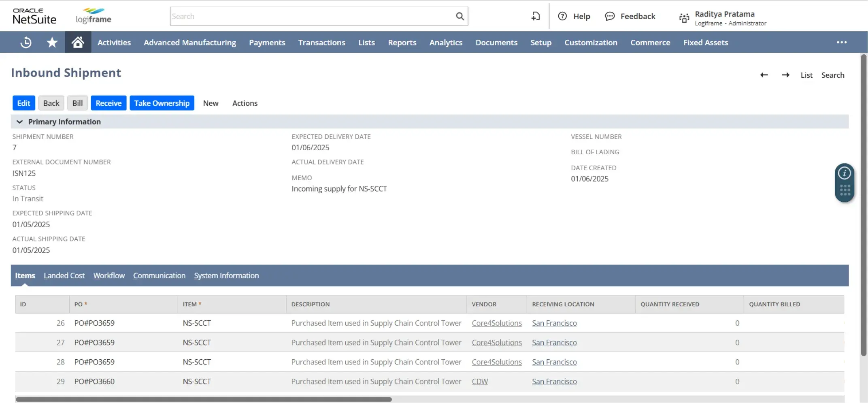
Task: Collapse the Primary Information section
Action: point(19,121)
